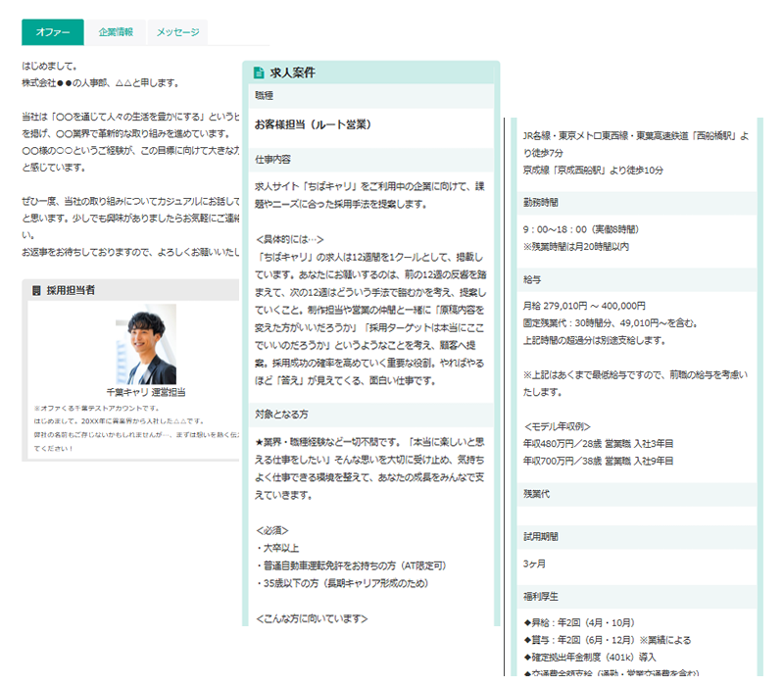Click the ※残業時間は月20時間以内 note
This screenshot has height=686, width=784.
click(x=576, y=247)
